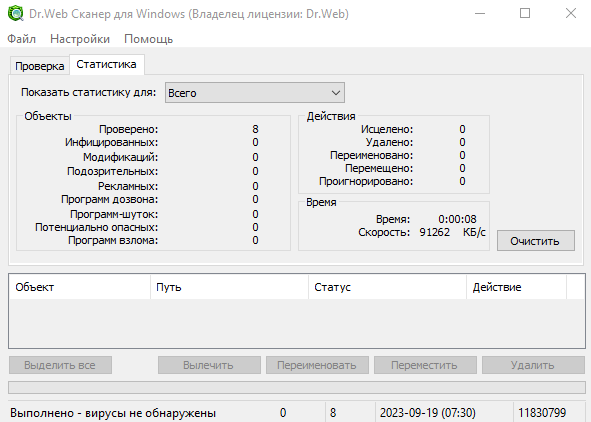Click the scan progress bar
The height and width of the screenshot is (422, 591).
coord(297,387)
